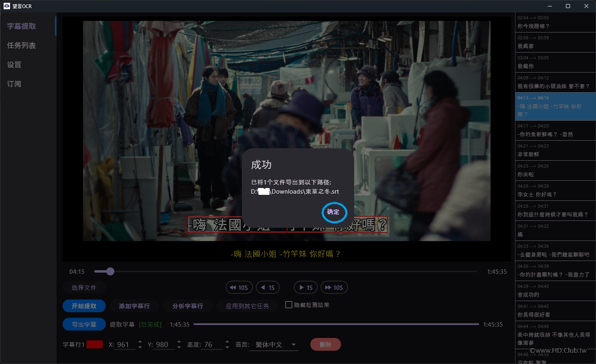Click the 分析字幕行 button
The image size is (596, 364).
(x=188, y=306)
